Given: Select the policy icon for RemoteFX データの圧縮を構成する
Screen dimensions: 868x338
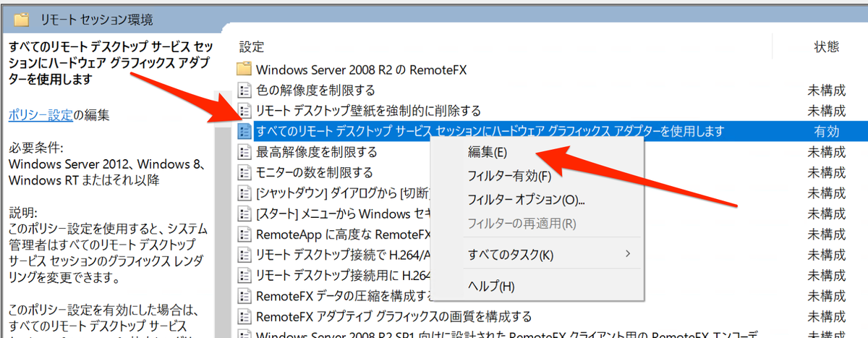Looking at the screenshot, I should [x=244, y=296].
